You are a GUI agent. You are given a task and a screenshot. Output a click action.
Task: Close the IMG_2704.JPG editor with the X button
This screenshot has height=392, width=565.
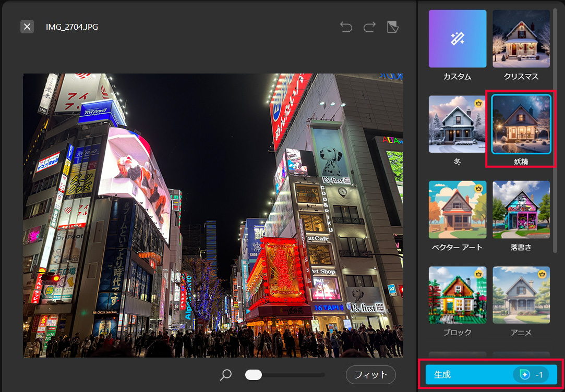coord(27,27)
